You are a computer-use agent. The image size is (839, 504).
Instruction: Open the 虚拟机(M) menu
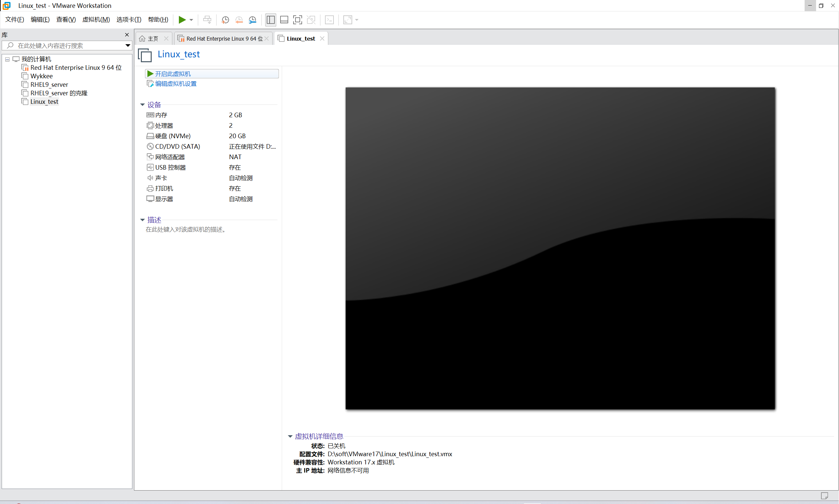96,19
